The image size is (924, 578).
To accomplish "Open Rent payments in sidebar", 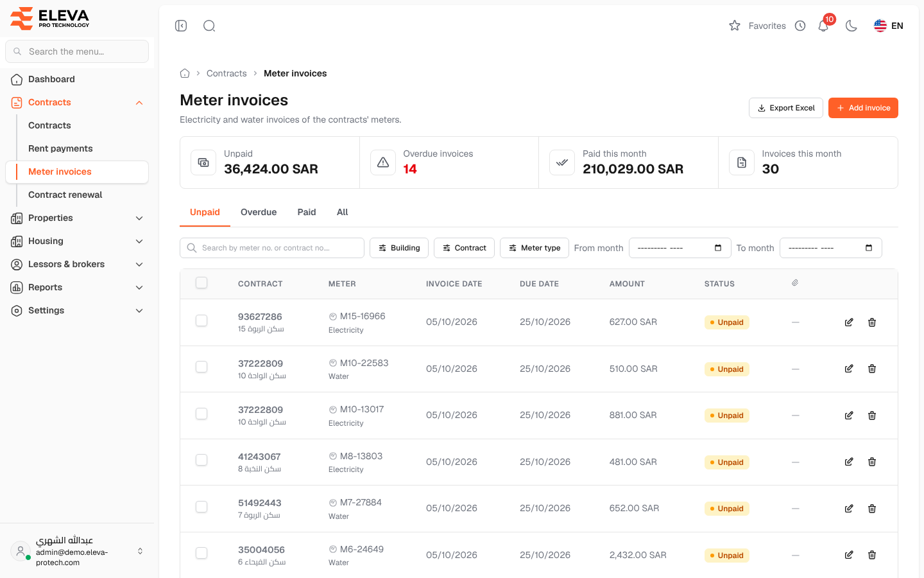I will (x=60, y=148).
